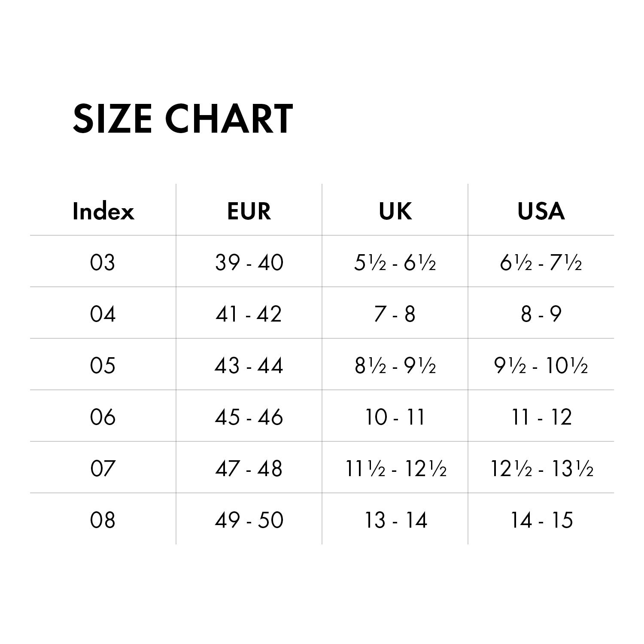Select USA size 14 - 15 cell
Screen dimensions: 644x644
click(541, 520)
